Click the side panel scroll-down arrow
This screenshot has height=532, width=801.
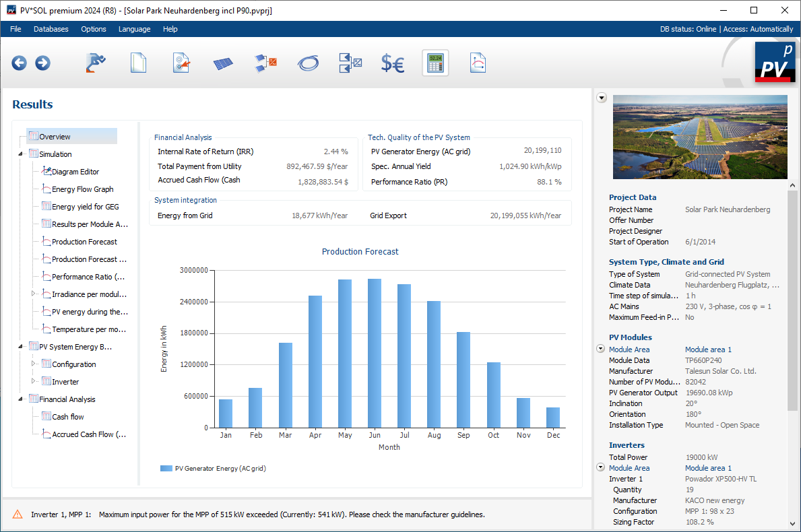point(792,523)
